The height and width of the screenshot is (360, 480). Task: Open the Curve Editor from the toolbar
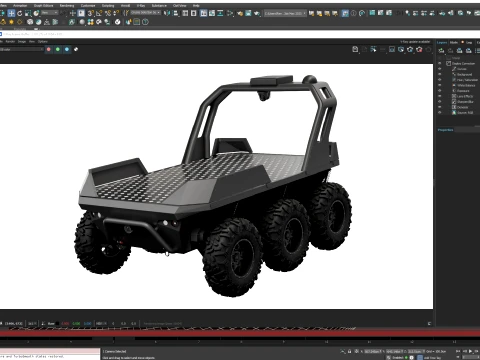(212, 13)
